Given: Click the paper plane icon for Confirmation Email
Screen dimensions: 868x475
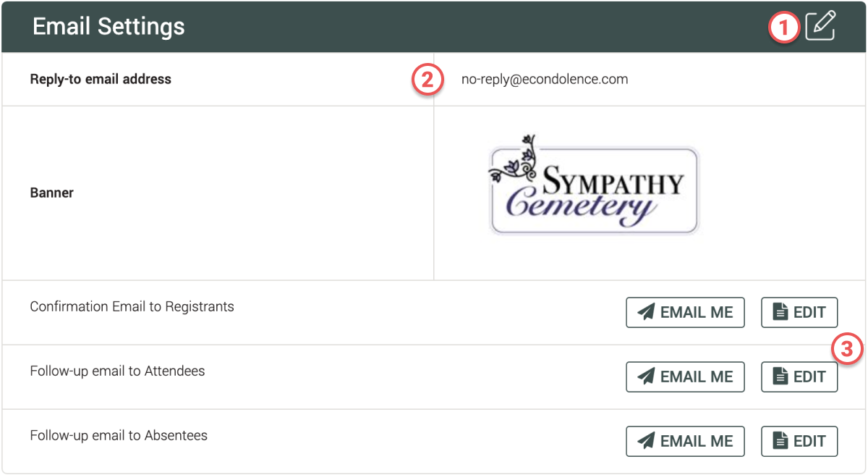Looking at the screenshot, I should click(646, 312).
